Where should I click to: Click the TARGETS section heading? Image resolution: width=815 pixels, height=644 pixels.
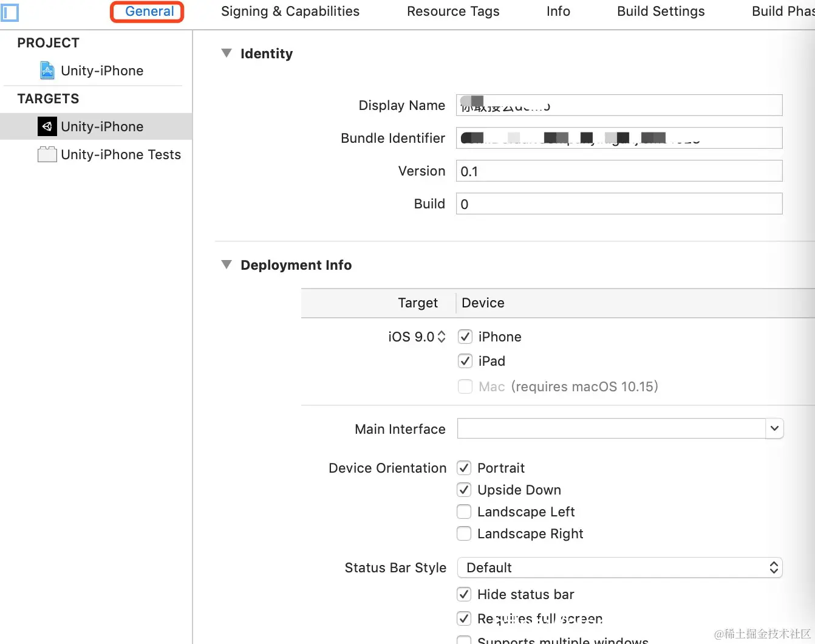click(x=48, y=99)
